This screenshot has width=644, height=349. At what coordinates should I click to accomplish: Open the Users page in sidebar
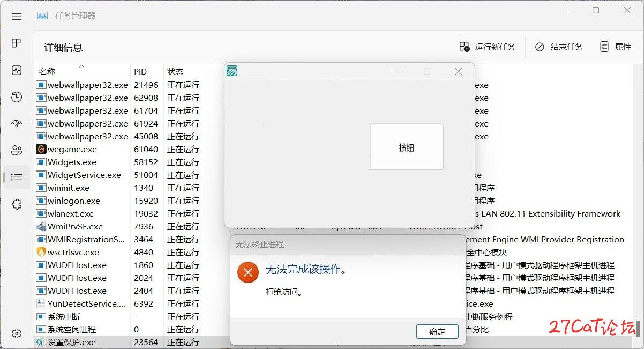point(17,150)
